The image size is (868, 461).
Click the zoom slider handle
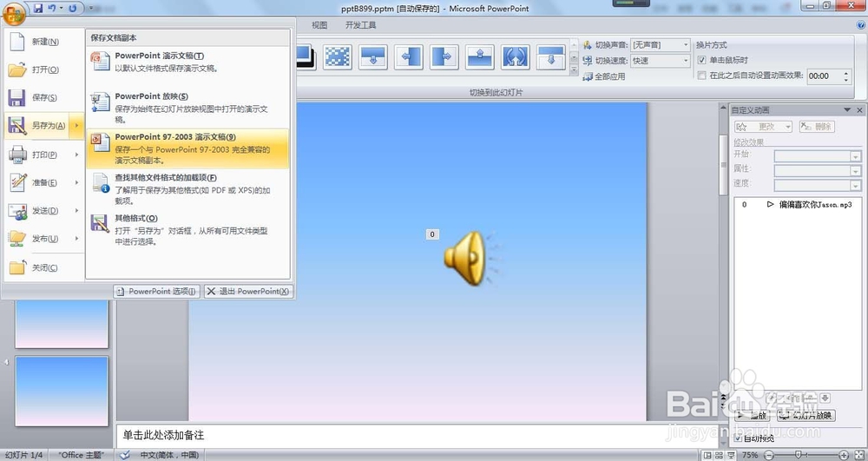tap(798, 455)
